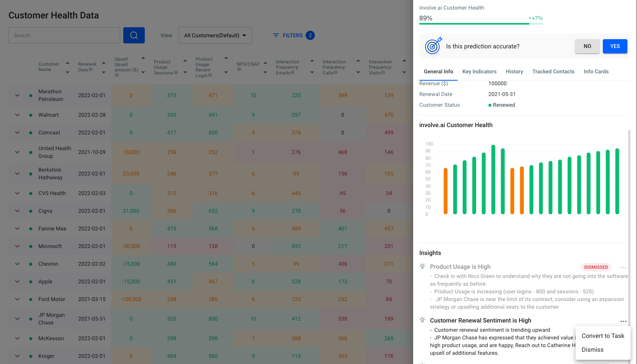The height and width of the screenshot is (364, 637).
Task: Open the Tracked Contacts tab
Action: pyautogui.click(x=553, y=71)
